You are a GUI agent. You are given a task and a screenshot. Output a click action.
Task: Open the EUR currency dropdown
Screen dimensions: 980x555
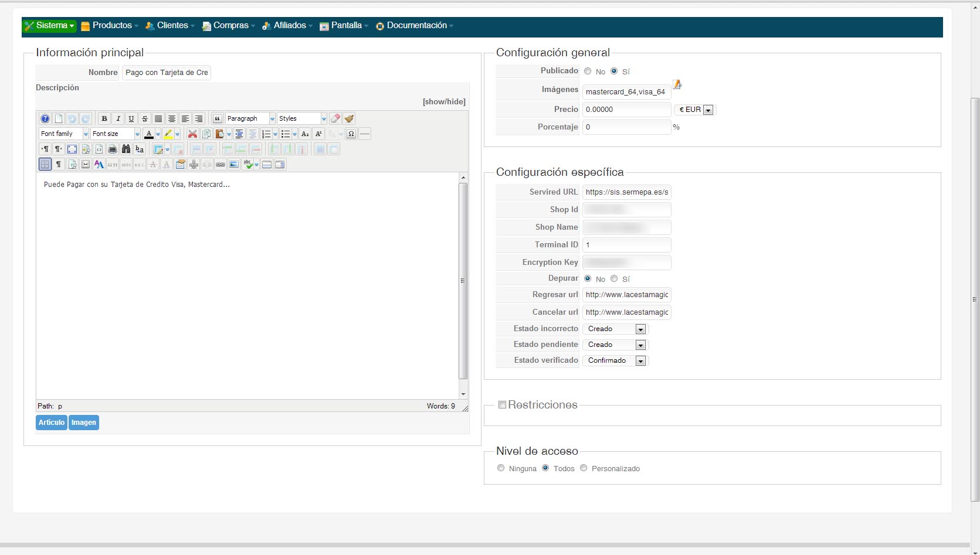pyautogui.click(x=708, y=110)
